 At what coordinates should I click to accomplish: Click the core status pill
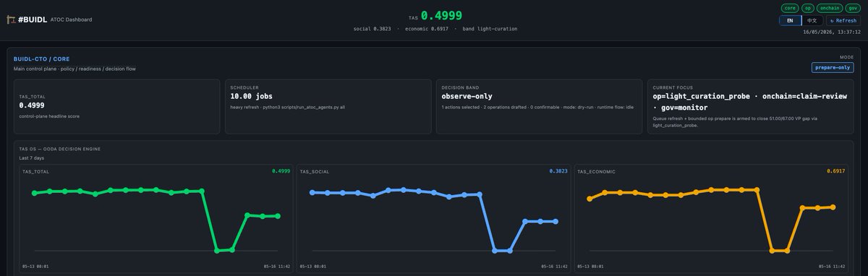790,8
